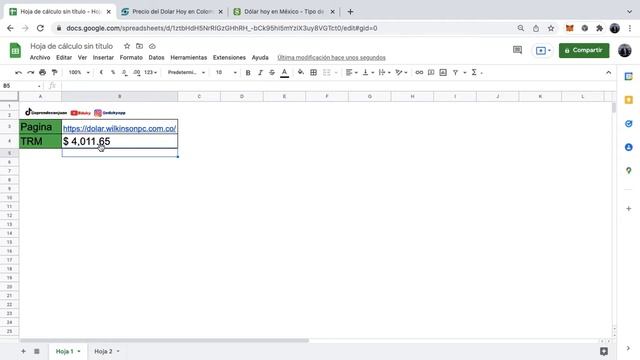This screenshot has height=360, width=640.
Task: Apply percent format icon
Action: click(113, 72)
